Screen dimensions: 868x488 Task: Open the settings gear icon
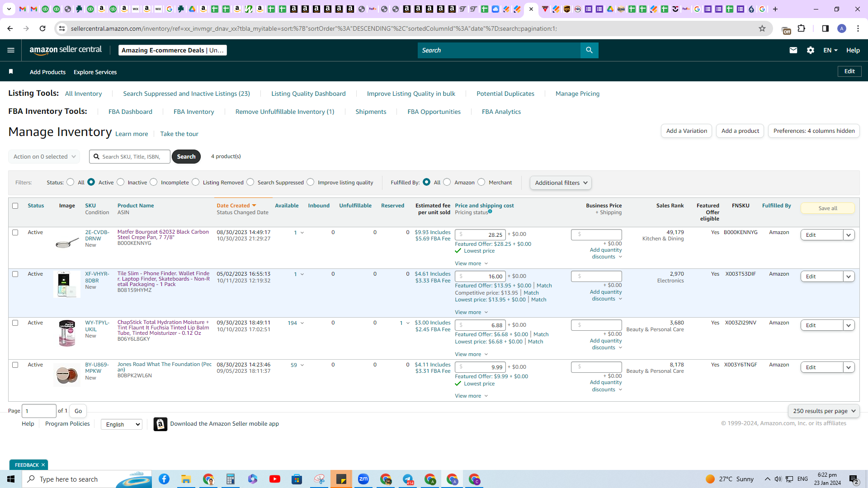[x=811, y=50]
